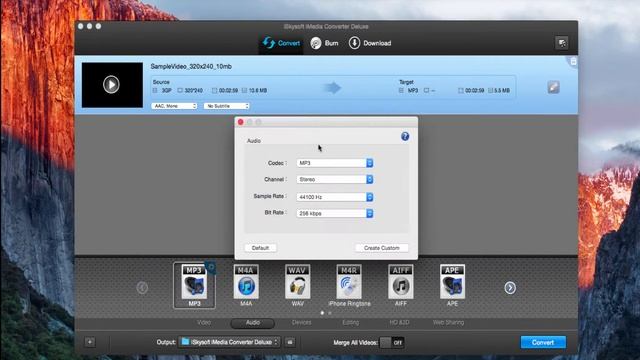Open the Video format tab
This screenshot has height=360, width=640.
[204, 322]
